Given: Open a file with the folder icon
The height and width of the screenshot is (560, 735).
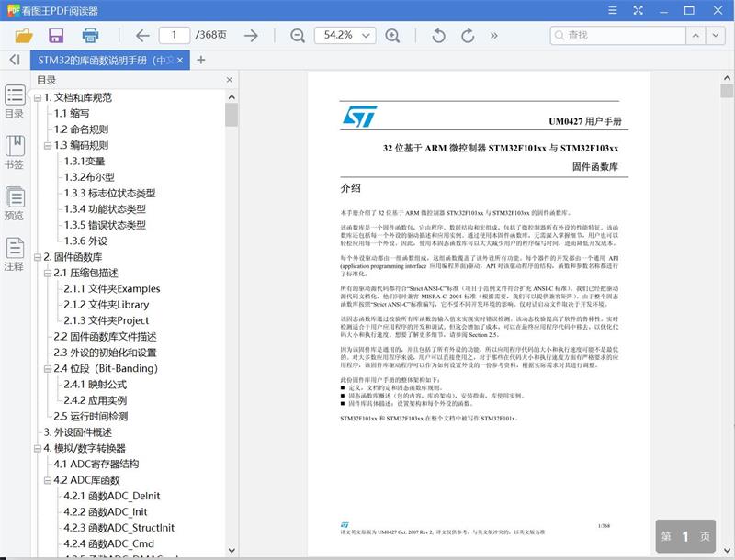Looking at the screenshot, I should pyautogui.click(x=24, y=36).
